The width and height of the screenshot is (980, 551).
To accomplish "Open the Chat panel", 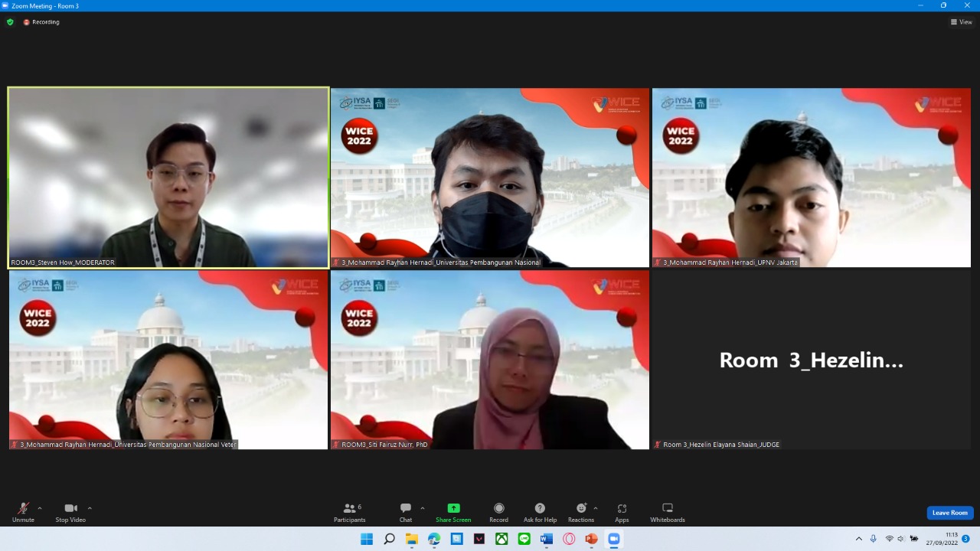I will [x=405, y=512].
